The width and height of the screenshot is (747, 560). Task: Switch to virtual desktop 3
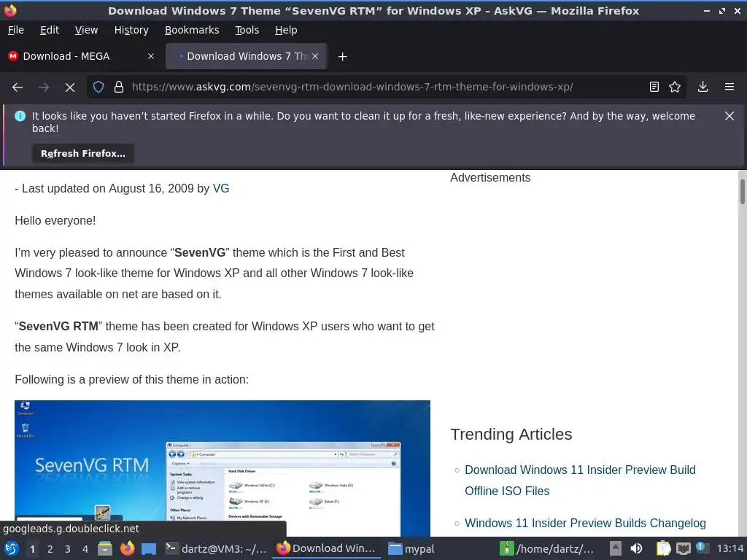(68, 549)
